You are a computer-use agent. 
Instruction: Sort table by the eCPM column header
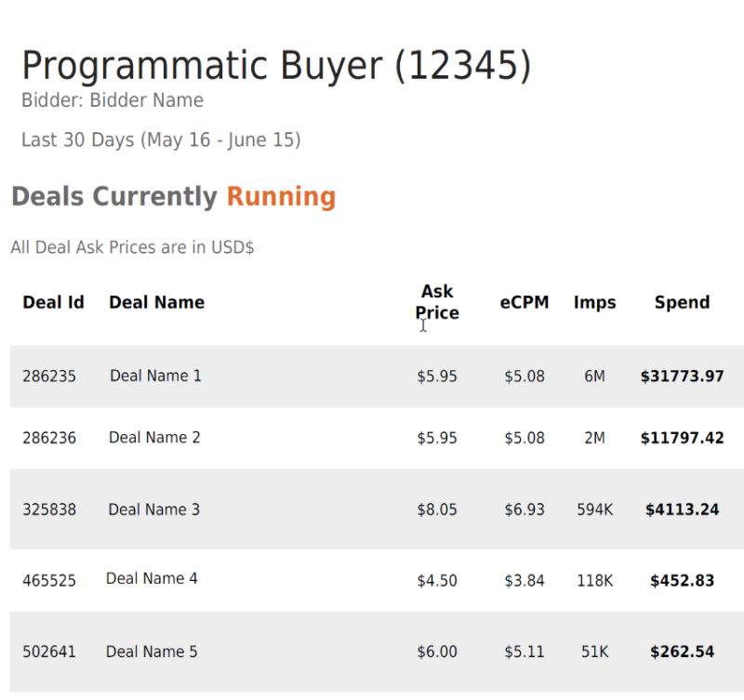[525, 302]
